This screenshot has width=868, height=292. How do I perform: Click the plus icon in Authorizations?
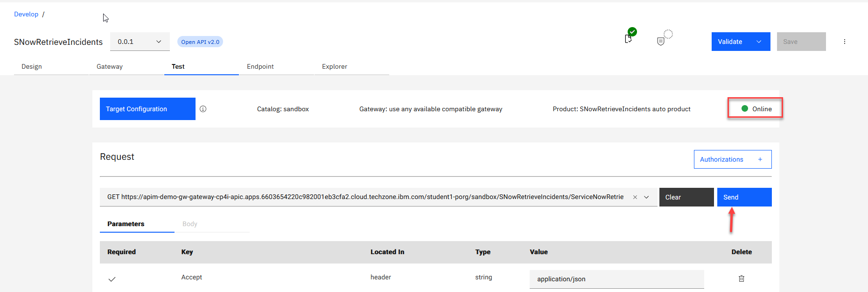pyautogui.click(x=760, y=159)
